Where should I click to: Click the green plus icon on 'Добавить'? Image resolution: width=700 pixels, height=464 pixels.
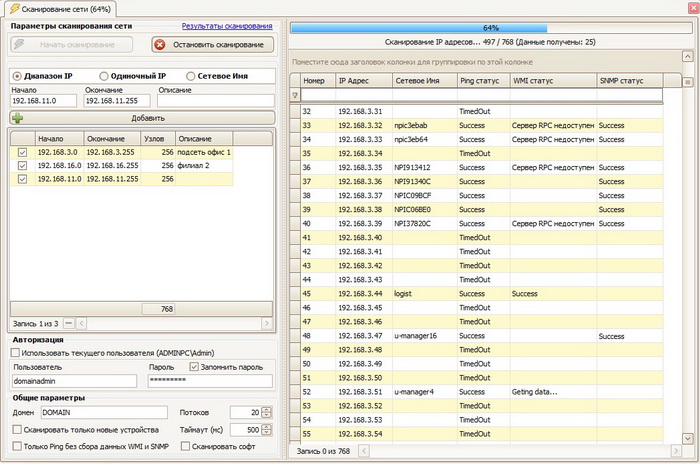pyautogui.click(x=18, y=118)
